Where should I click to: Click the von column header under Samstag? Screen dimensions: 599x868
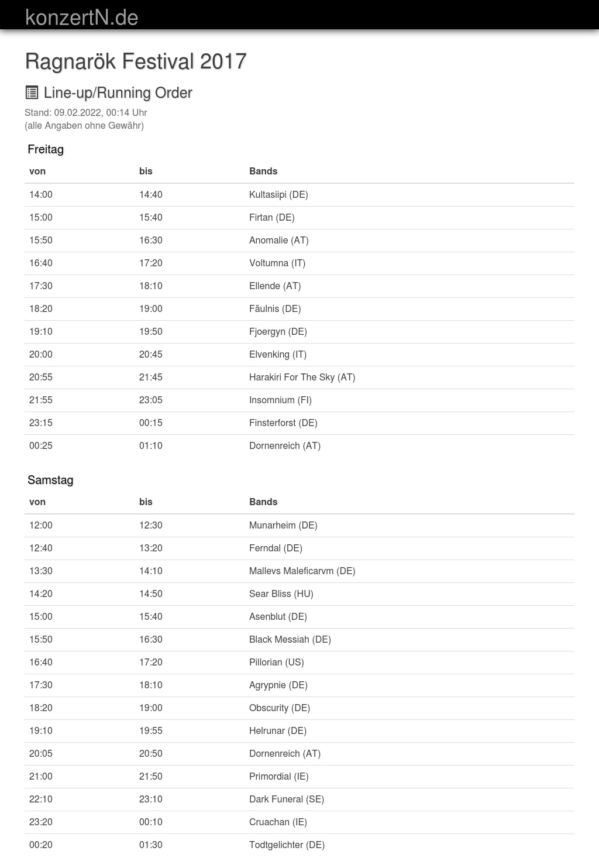37,502
